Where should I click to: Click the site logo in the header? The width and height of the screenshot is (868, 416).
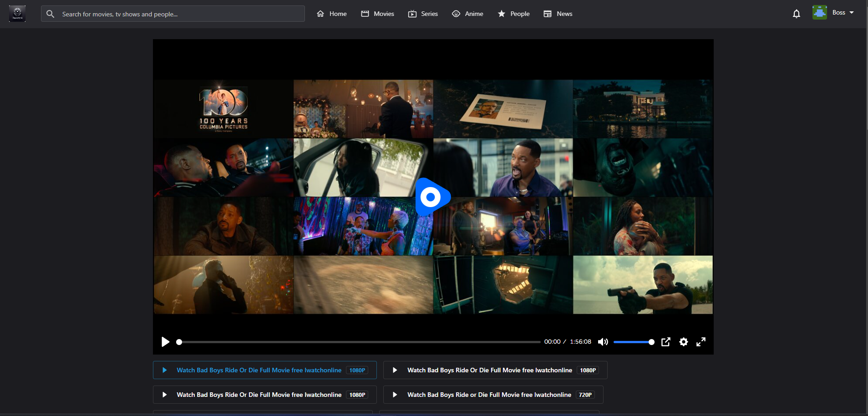point(17,14)
